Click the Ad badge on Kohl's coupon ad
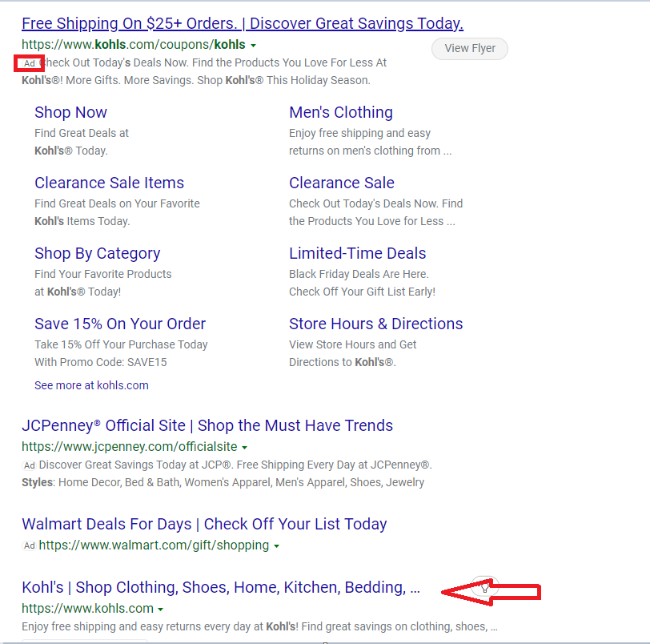This screenshot has height=644, width=650. point(29,63)
